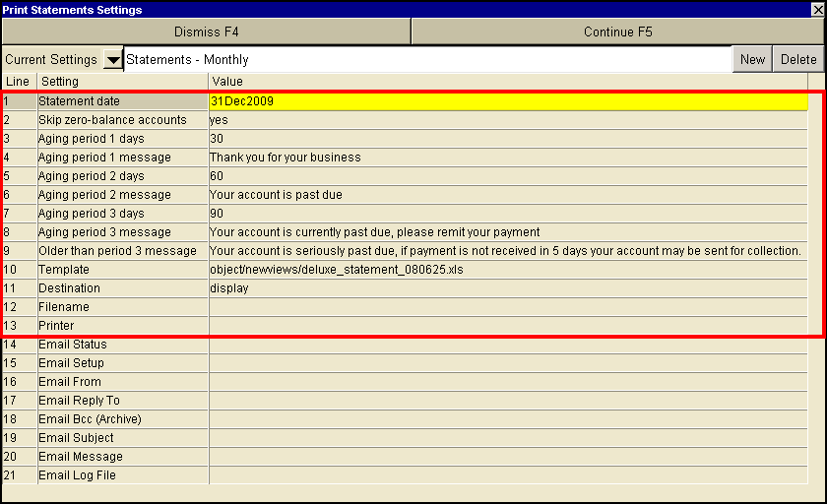Open the Current Settings dropdown arrow
The width and height of the screenshot is (827, 504).
[x=113, y=60]
